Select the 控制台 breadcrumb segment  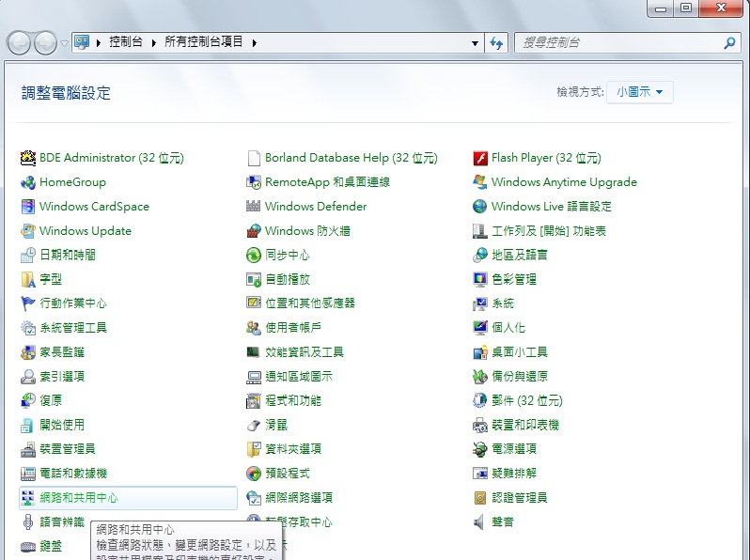pos(126,42)
